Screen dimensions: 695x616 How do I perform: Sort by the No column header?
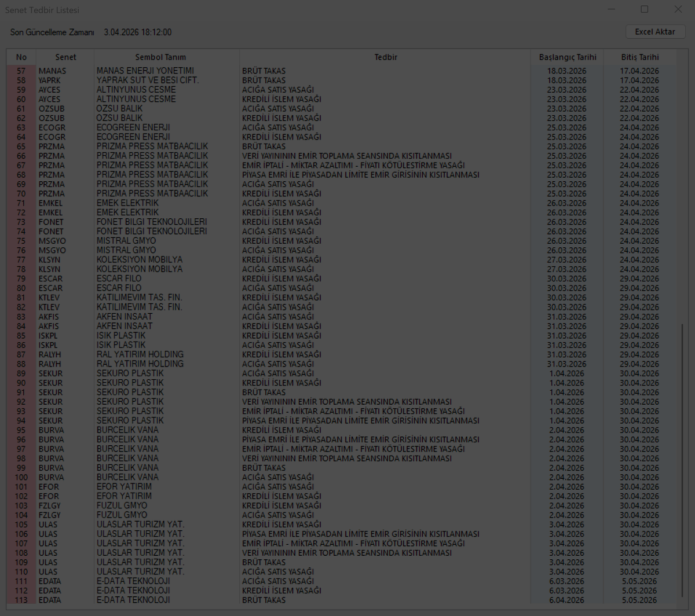[x=21, y=57]
